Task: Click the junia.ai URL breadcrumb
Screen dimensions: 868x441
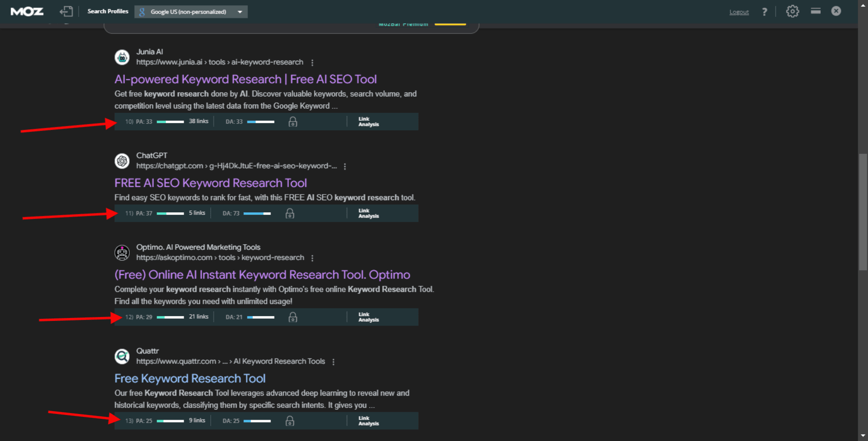Action: point(219,62)
